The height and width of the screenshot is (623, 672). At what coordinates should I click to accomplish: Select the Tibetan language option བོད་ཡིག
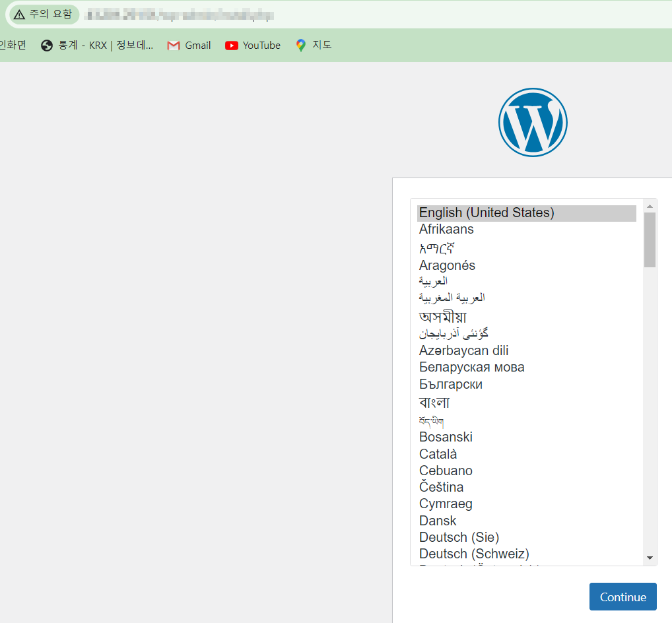(x=526, y=420)
